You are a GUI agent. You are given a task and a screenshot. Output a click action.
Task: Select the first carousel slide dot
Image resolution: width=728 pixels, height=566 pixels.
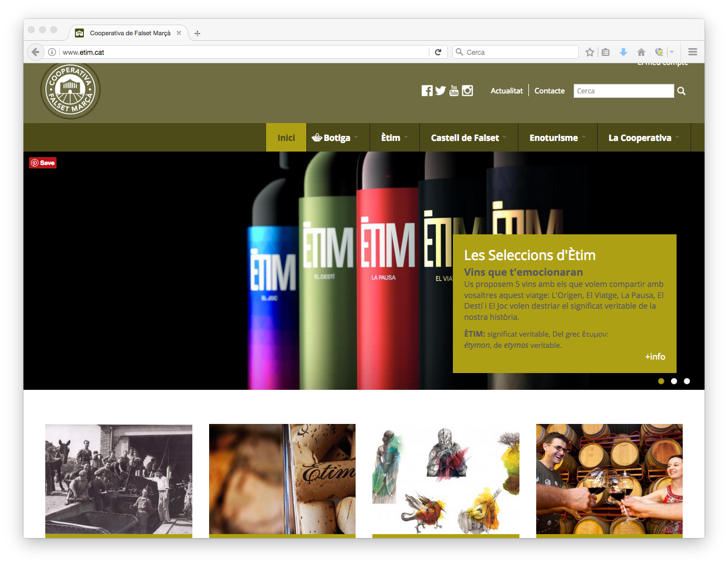click(x=661, y=381)
